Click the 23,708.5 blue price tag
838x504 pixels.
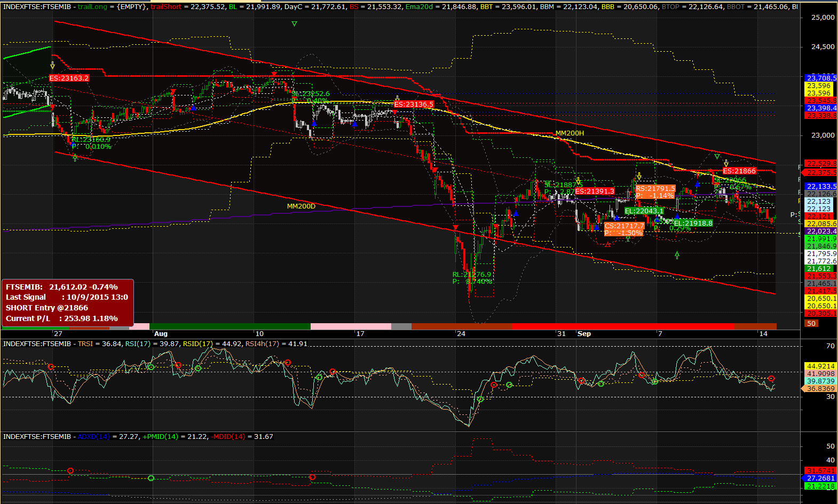point(821,78)
